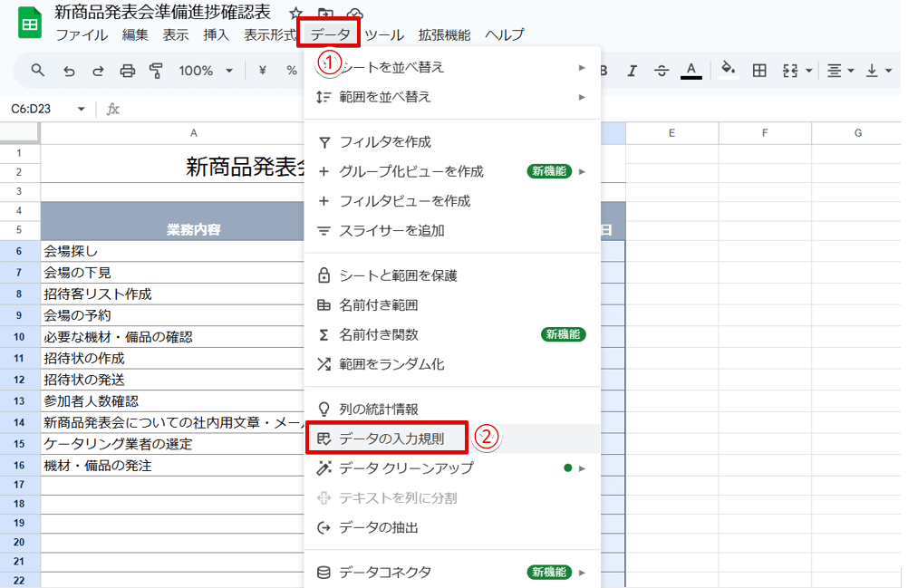The height and width of the screenshot is (588, 908).
Task: Select cell 会場の下見
Action: pyautogui.click(x=172, y=273)
